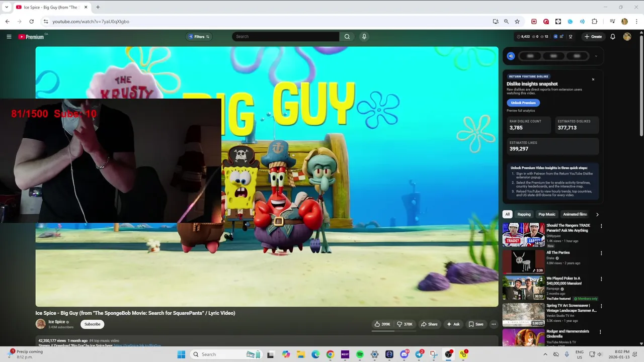644x362 pixels.
Task: Open Spotify from the taskbar
Action: 360,354
